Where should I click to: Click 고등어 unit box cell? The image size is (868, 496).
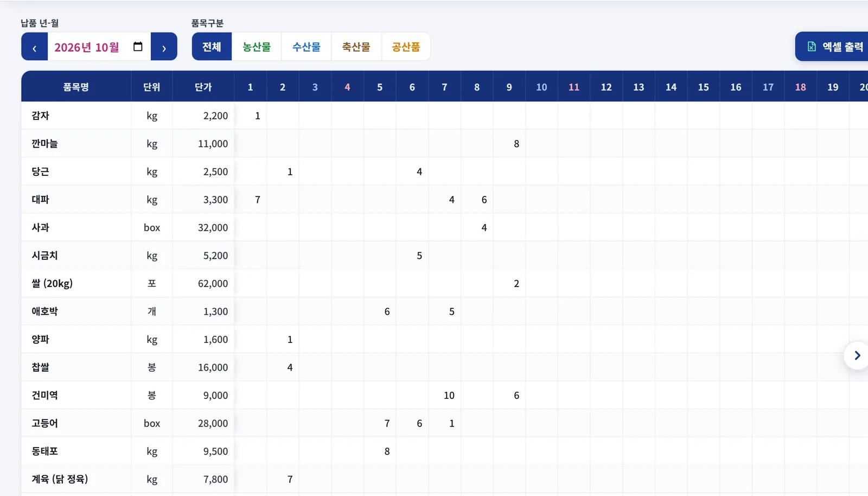tap(152, 423)
